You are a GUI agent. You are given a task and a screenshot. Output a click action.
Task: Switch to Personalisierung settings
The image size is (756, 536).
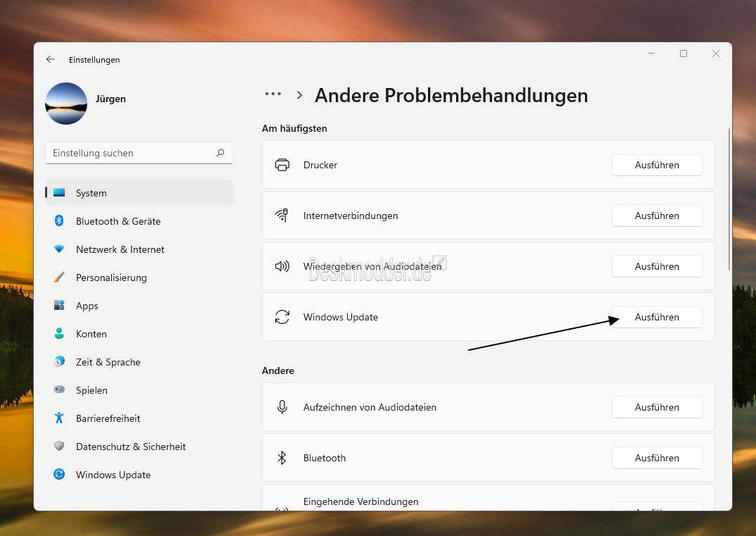139,278
